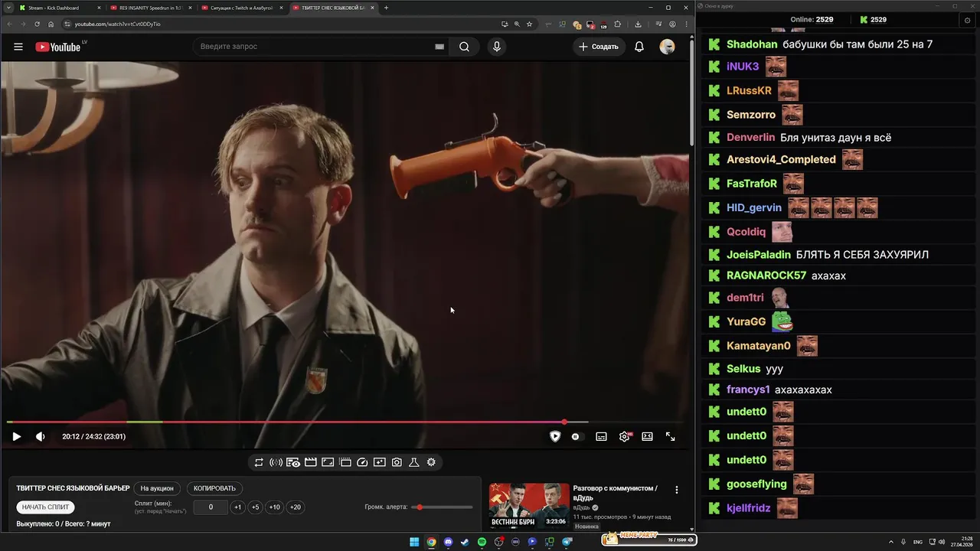Bookmark this page with star icon
The height and width of the screenshot is (551, 980).
click(529, 24)
